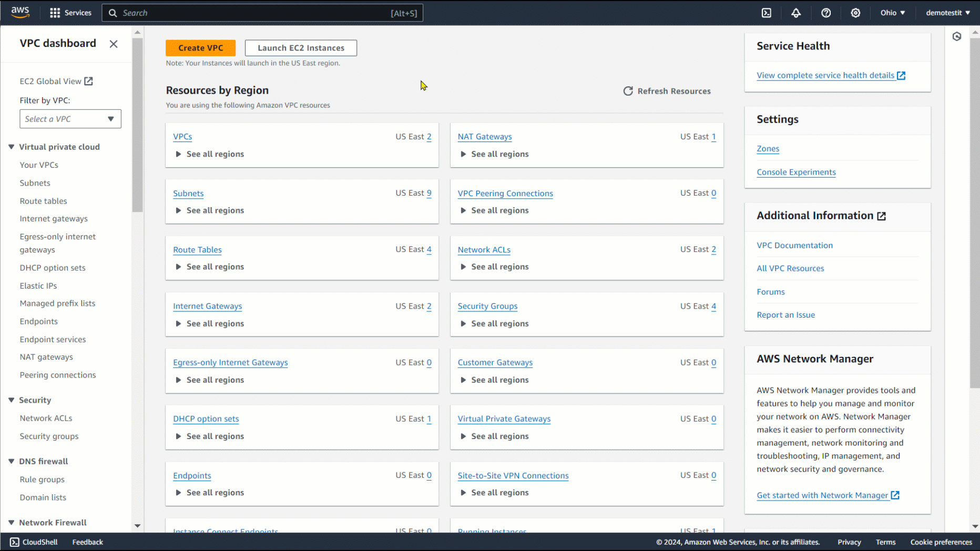Screen dimensions: 980x551
Task: Click the Refresh Resources button
Action: coord(667,91)
